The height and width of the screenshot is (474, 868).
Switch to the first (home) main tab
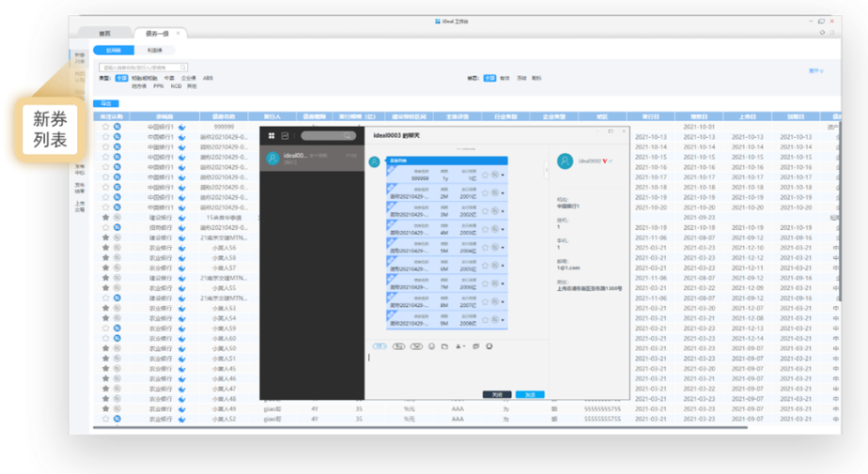pyautogui.click(x=104, y=33)
